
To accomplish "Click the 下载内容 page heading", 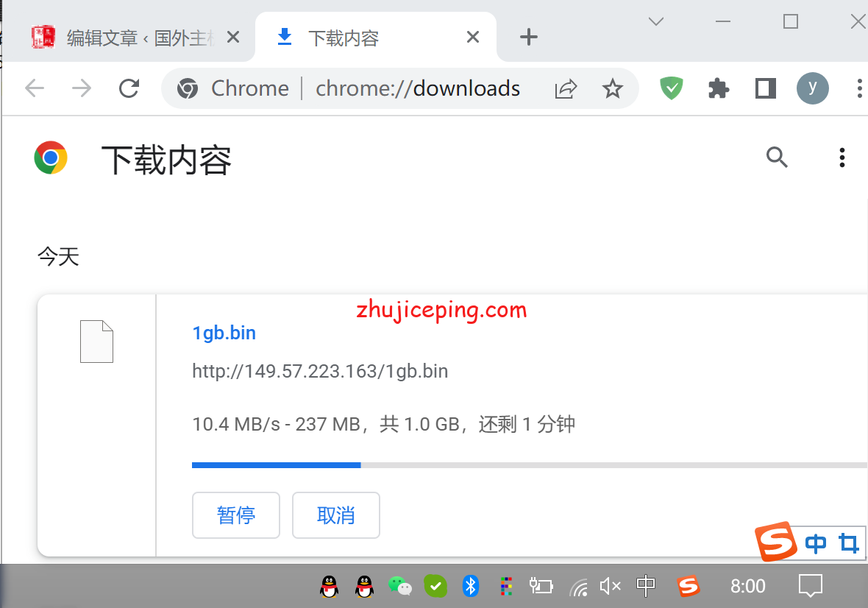I will click(x=166, y=160).
